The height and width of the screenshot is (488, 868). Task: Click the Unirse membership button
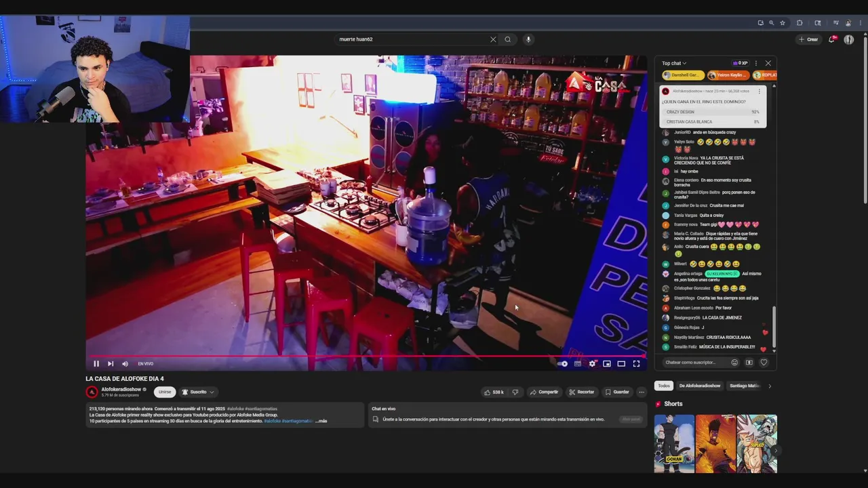pos(165,392)
